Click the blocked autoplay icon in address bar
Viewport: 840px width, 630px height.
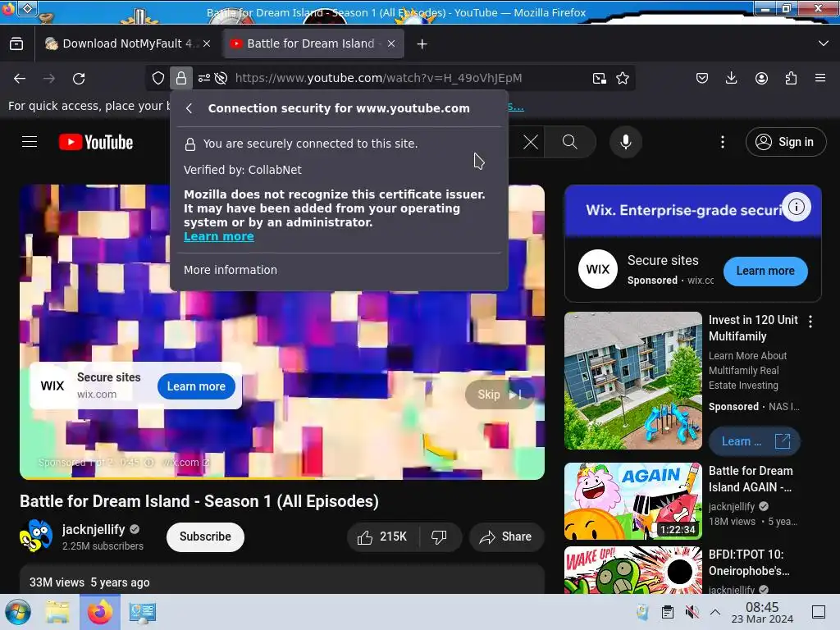[x=221, y=78]
